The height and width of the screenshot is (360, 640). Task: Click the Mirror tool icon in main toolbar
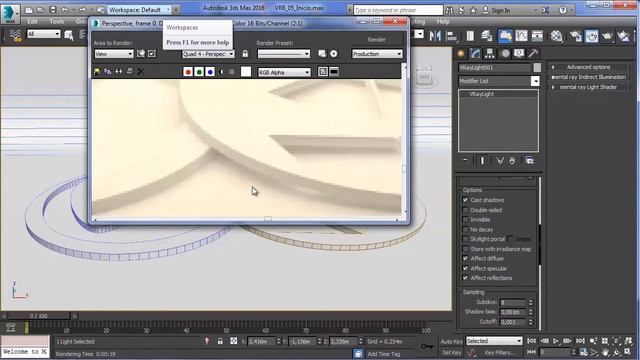(435, 36)
